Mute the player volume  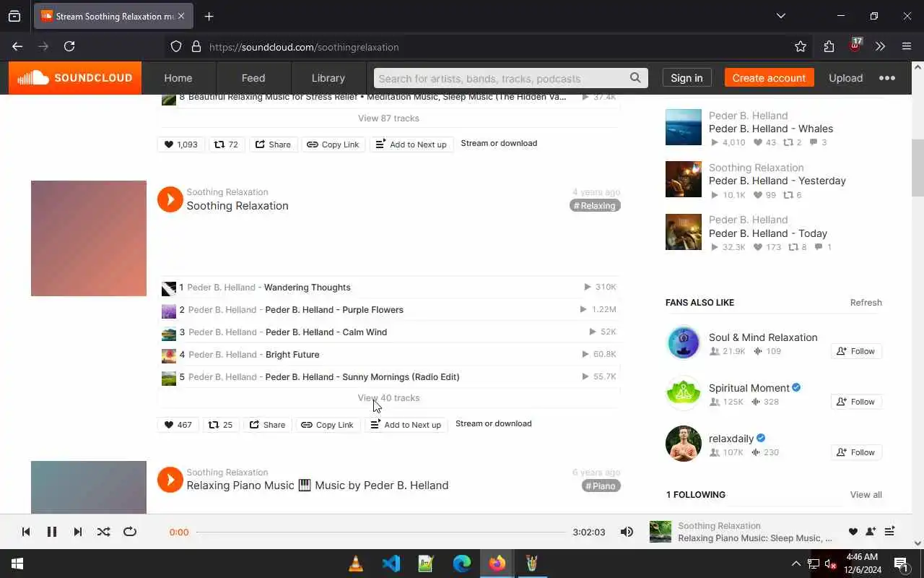click(x=627, y=532)
